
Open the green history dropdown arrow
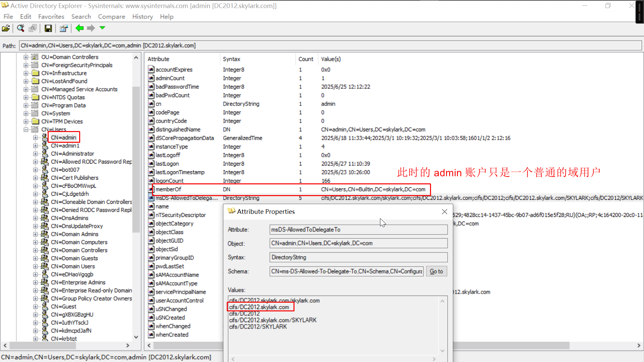coord(102,28)
